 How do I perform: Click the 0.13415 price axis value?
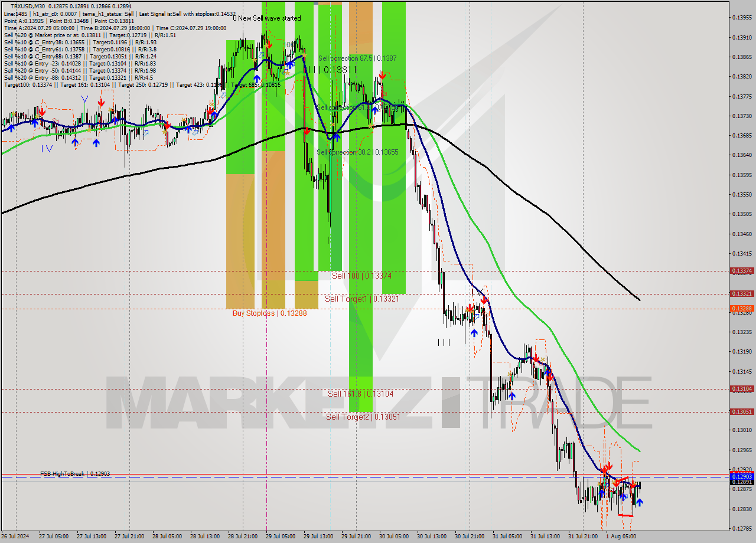(x=742, y=253)
